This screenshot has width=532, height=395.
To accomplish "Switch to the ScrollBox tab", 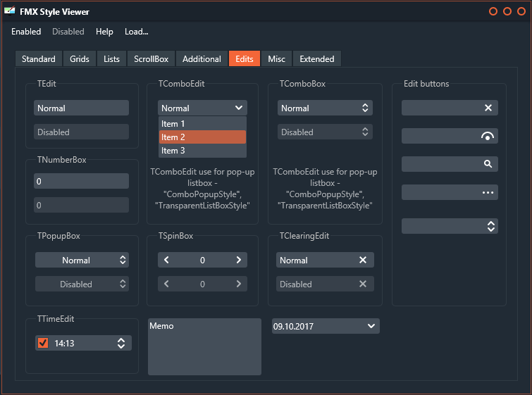I will coord(151,58).
